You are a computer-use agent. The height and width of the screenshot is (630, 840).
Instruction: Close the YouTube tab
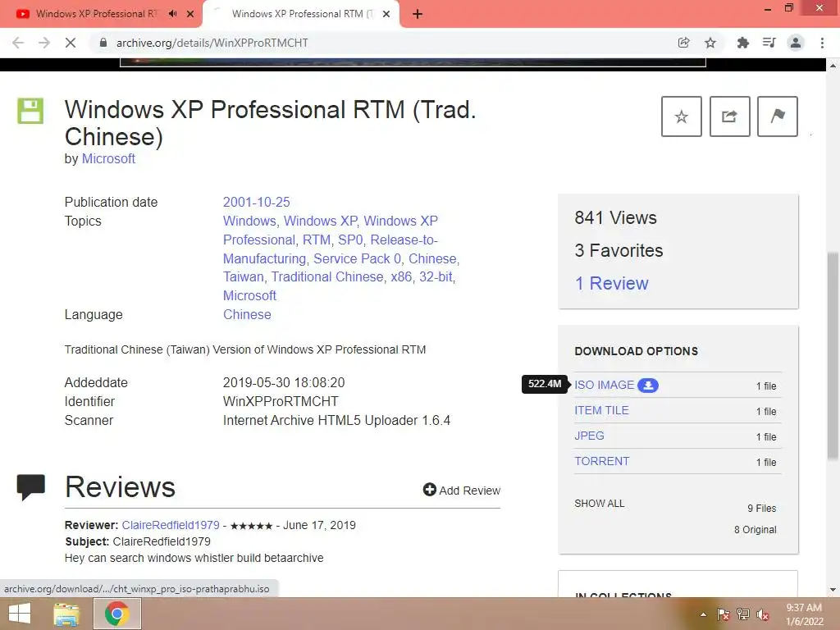pyautogui.click(x=190, y=14)
